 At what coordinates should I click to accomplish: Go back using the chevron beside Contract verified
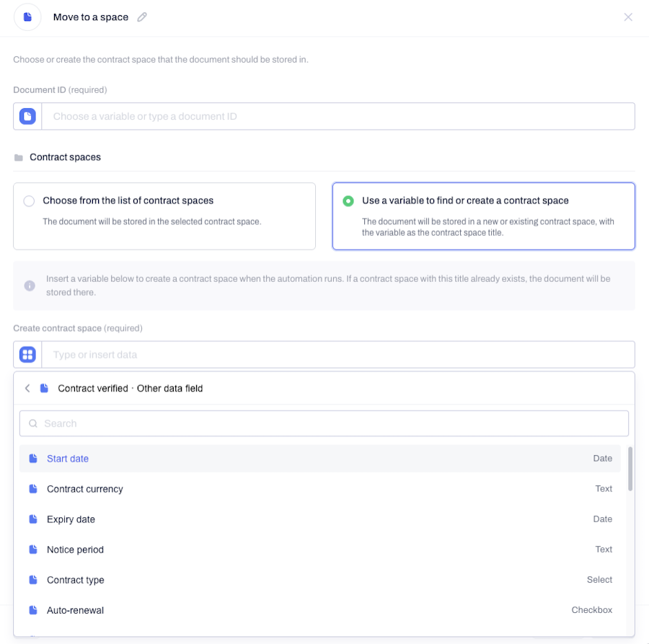coord(27,388)
